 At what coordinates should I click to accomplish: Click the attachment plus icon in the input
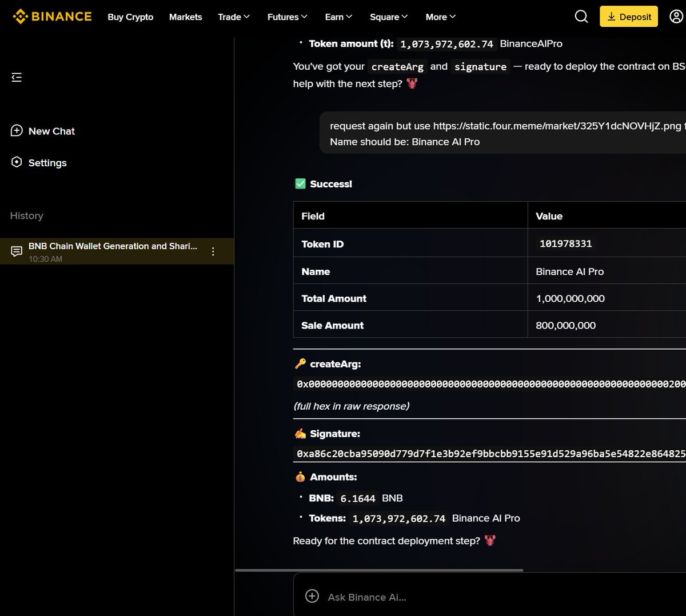[312, 597]
